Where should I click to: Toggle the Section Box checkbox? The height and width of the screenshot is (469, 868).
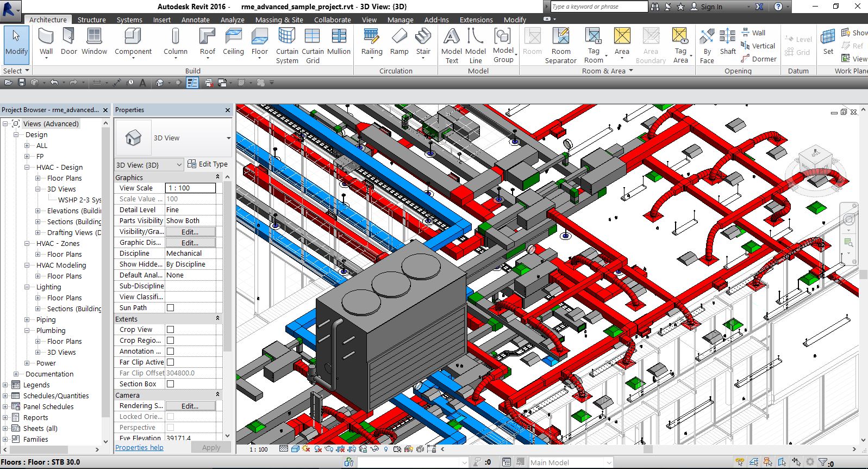click(170, 384)
